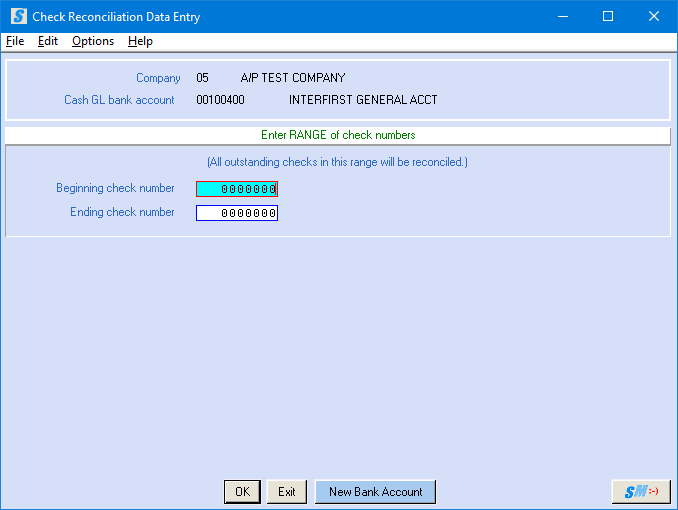
Task: Click bank account number 00100400
Action: (221, 100)
